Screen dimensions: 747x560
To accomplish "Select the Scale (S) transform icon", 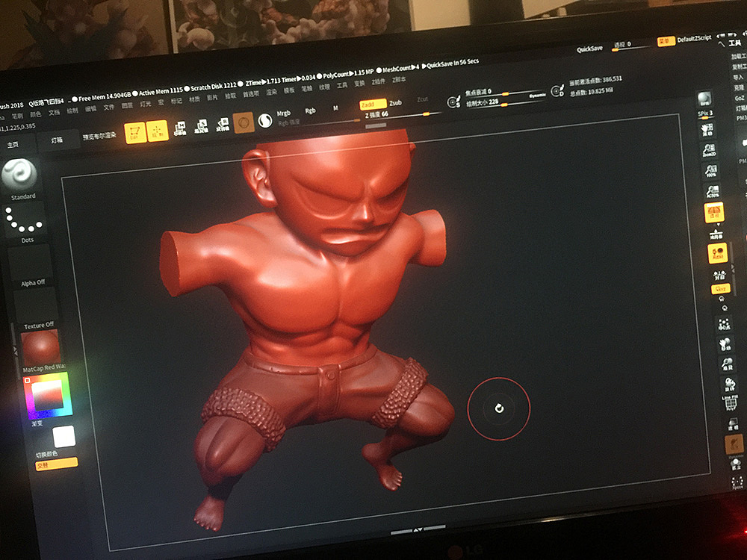I will pos(201,127).
